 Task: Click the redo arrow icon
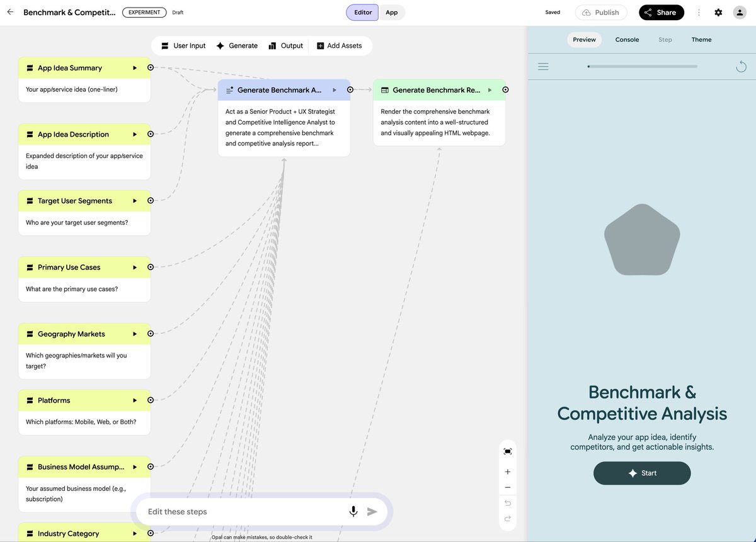click(507, 519)
